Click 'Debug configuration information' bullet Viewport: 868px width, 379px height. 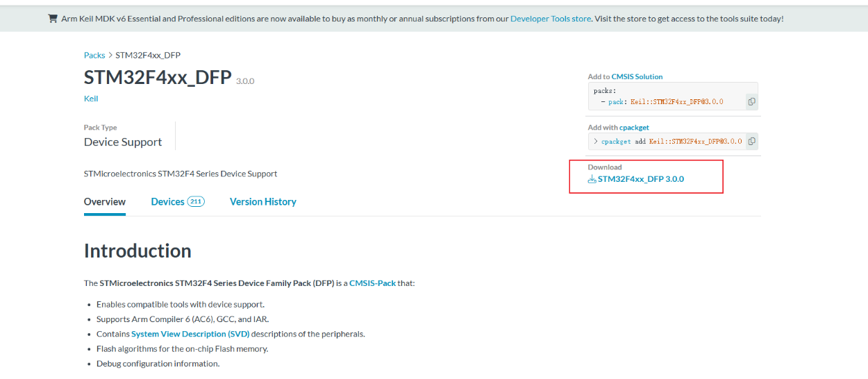click(158, 364)
